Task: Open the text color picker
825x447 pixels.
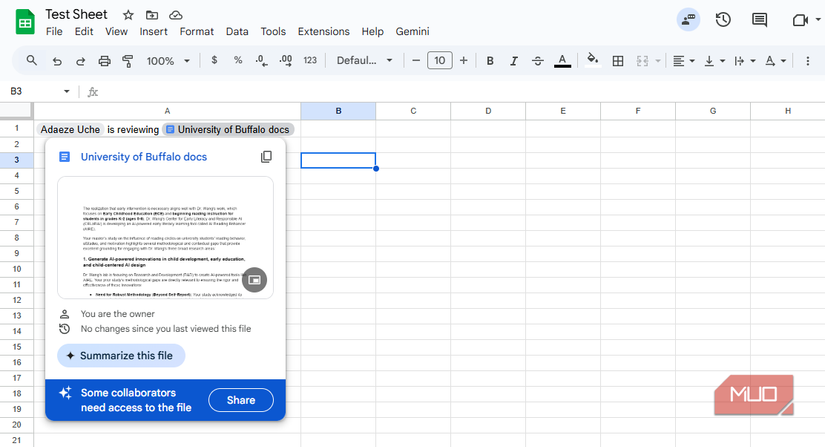Action: [x=562, y=61]
